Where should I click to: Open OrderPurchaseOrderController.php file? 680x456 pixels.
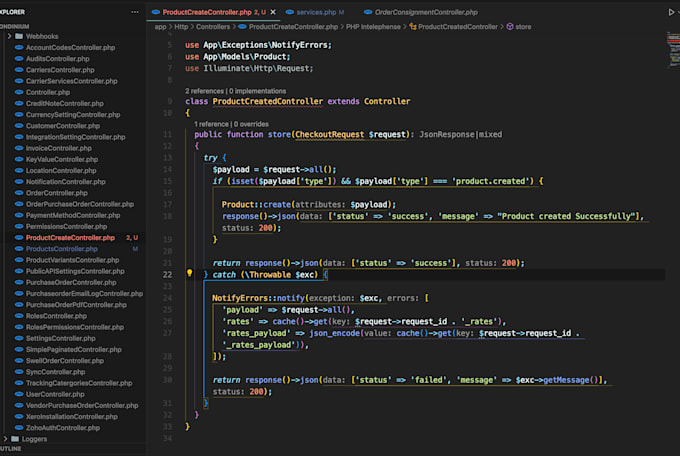[x=80, y=204]
